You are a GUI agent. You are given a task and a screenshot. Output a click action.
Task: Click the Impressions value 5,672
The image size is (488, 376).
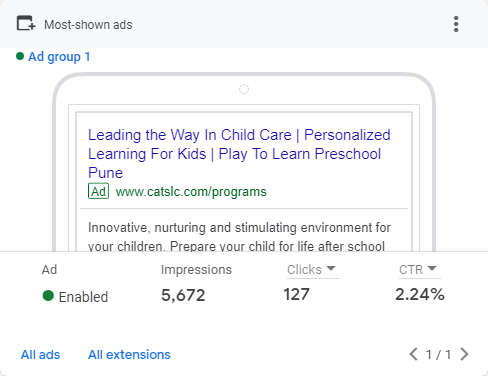[183, 295]
